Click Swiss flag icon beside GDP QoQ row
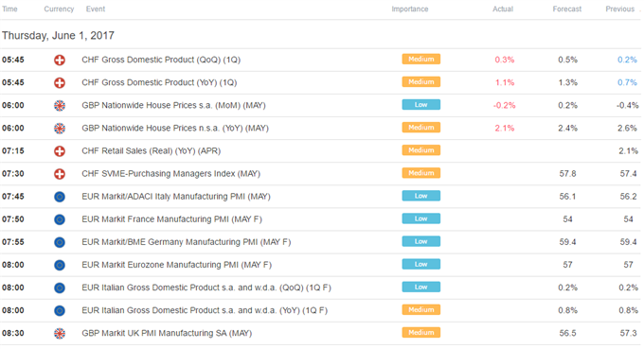 [60, 60]
